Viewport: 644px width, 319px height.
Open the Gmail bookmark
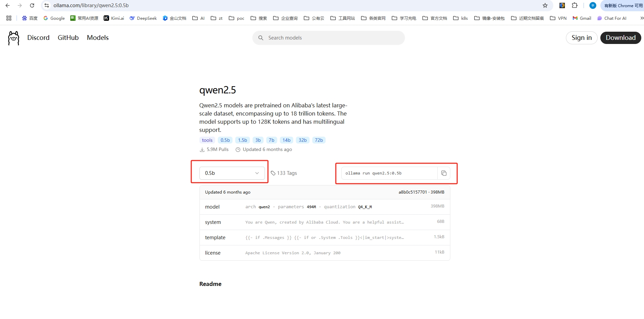click(582, 18)
